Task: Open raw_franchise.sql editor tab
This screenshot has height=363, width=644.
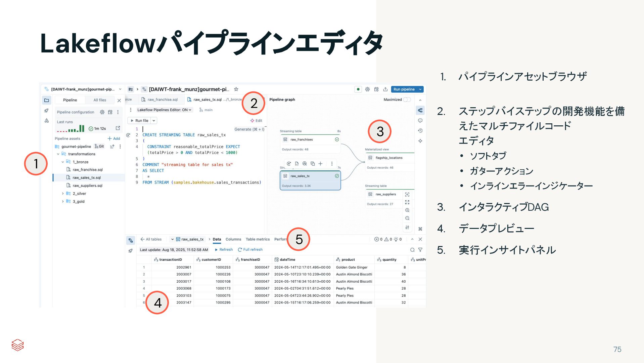Action: [160, 100]
